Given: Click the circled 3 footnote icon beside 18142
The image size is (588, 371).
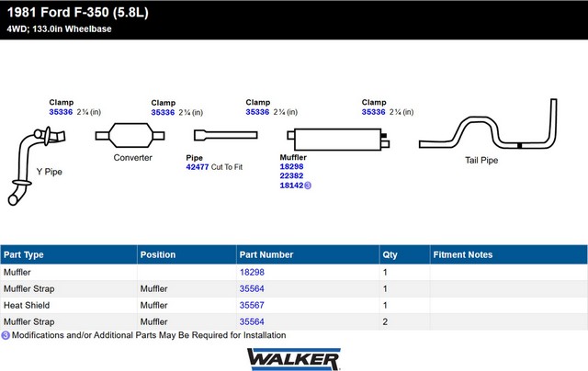Looking at the screenshot, I should click(x=308, y=185).
